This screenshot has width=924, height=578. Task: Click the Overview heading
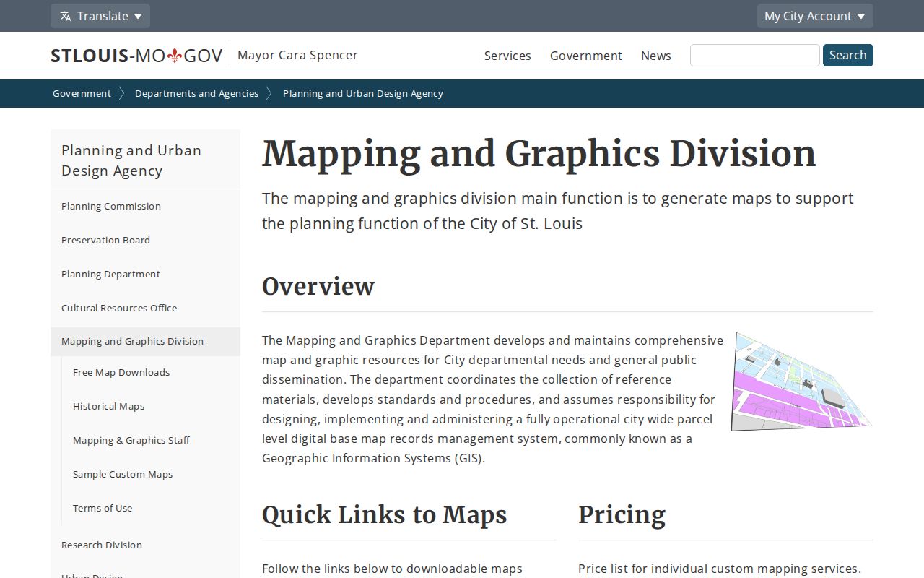318,286
